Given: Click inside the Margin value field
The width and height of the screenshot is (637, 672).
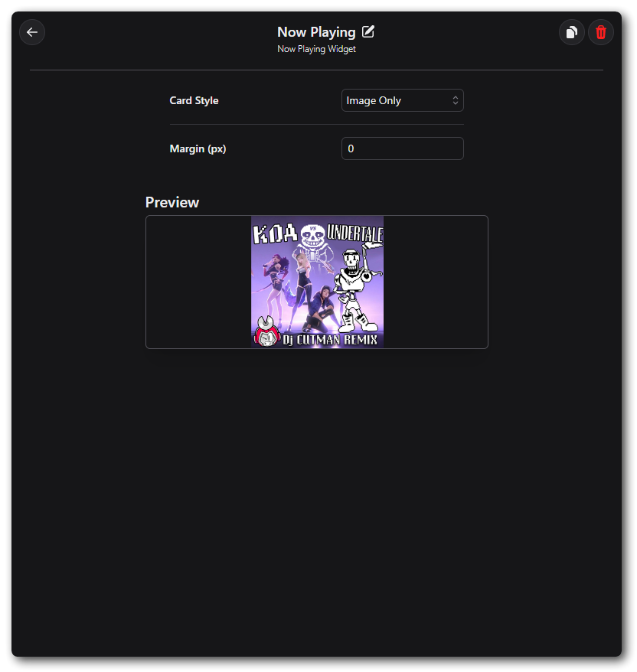Looking at the screenshot, I should [x=402, y=148].
